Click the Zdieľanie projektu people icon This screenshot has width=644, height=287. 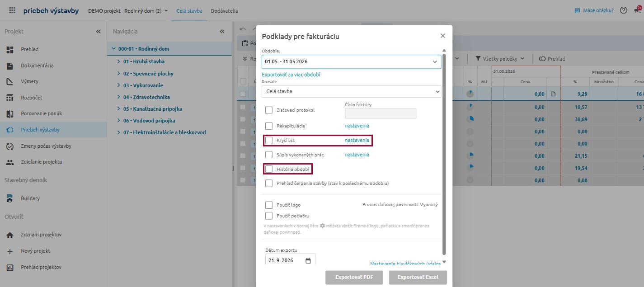10,162
